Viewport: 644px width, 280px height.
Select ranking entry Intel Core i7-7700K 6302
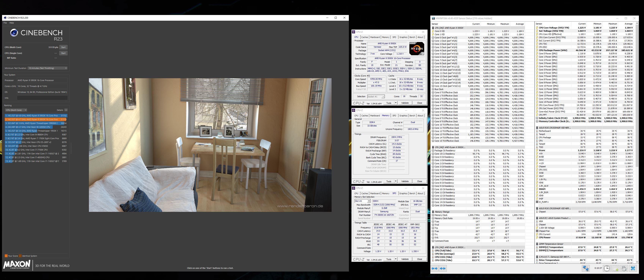pos(36,150)
